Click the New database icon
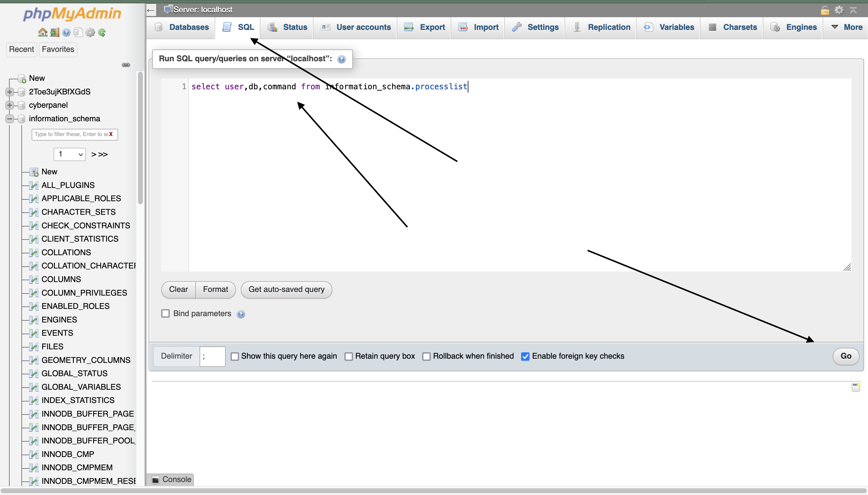This screenshot has height=495, width=868. (22, 78)
